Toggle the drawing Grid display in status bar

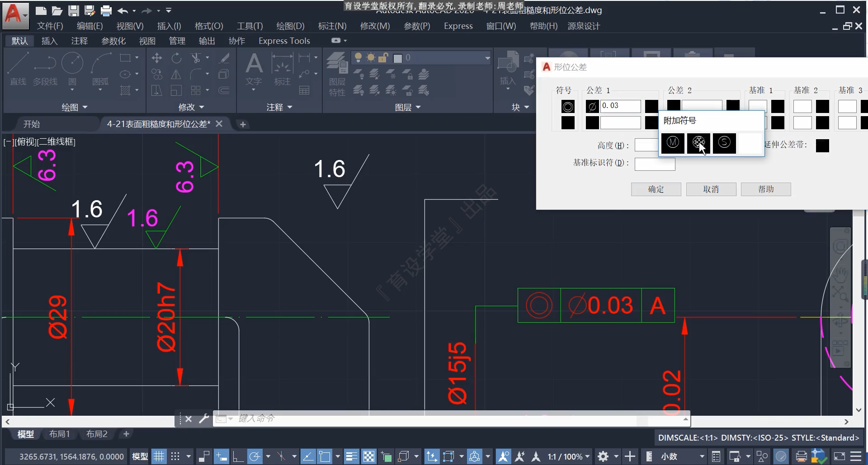pyautogui.click(x=159, y=456)
